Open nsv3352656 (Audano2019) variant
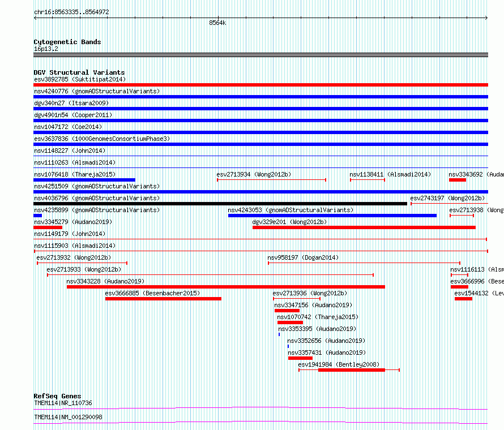Screen dimensions: 504x430 [326, 341]
